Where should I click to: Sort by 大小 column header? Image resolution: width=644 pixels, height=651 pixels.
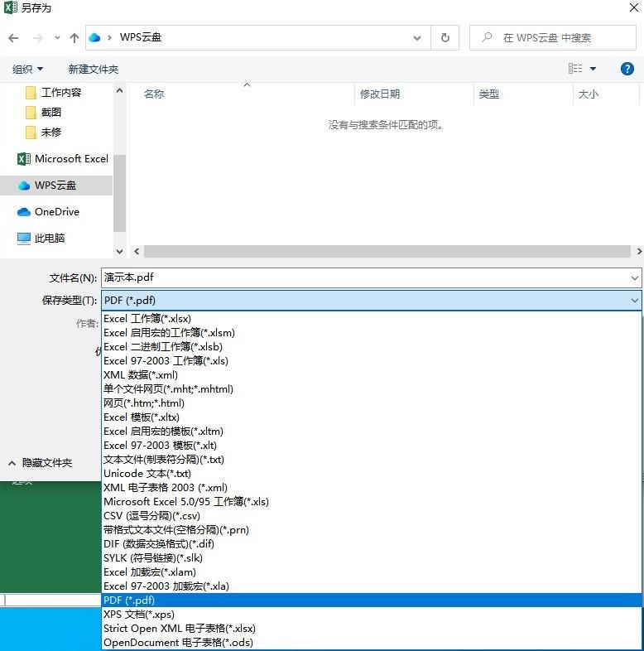click(589, 94)
